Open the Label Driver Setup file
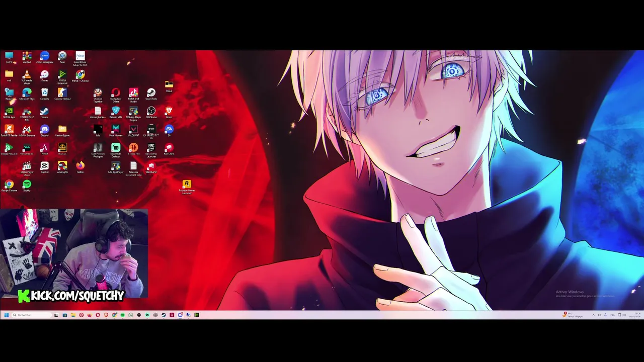Viewport: 644px width, 362px height. pyautogui.click(x=80, y=58)
